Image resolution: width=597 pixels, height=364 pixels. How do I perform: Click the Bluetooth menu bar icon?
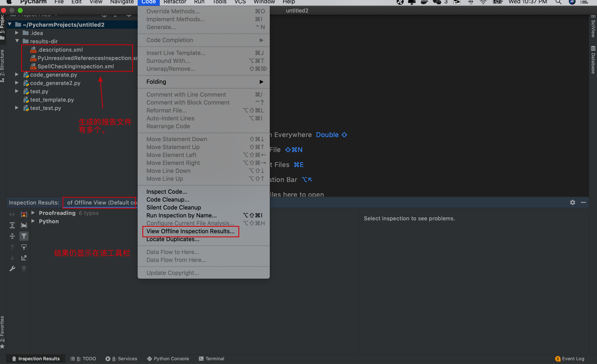click(471, 2)
